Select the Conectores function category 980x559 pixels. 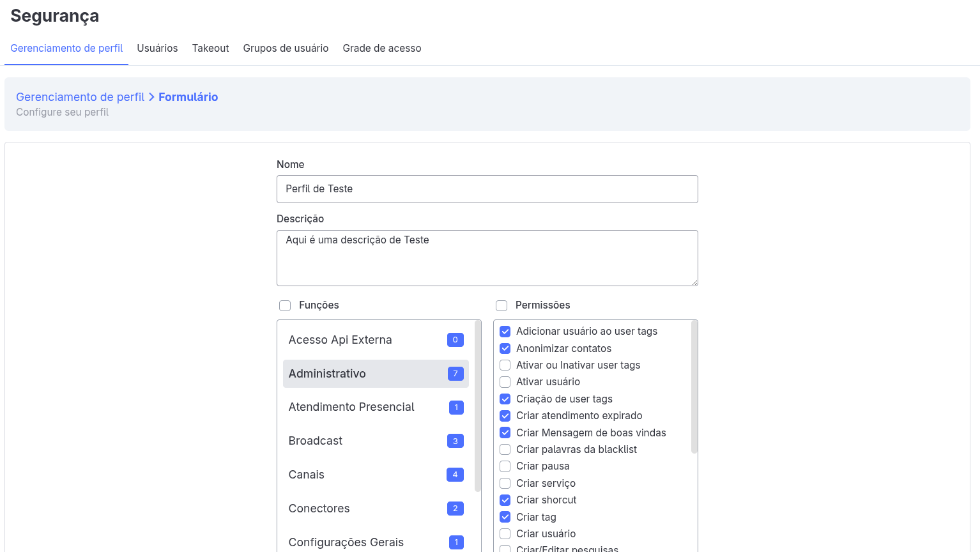319,509
